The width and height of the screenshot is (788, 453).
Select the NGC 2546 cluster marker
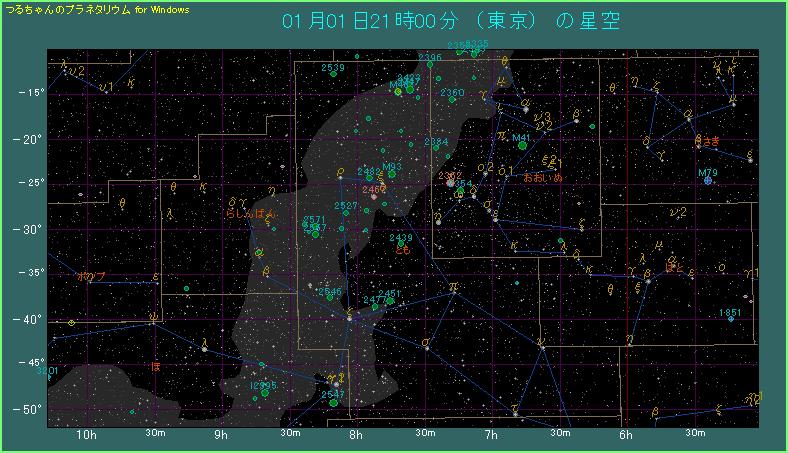tap(329, 297)
